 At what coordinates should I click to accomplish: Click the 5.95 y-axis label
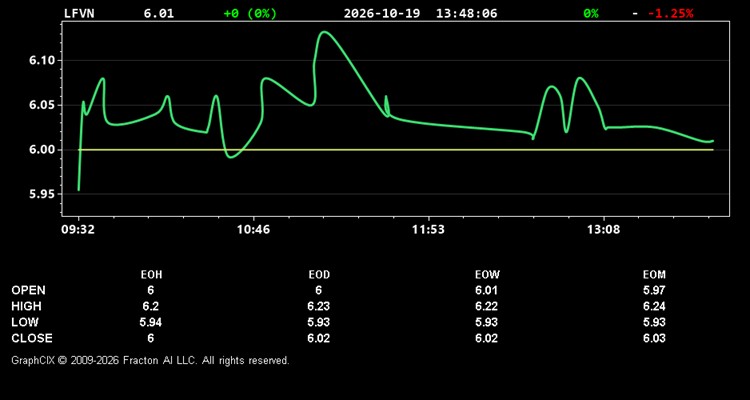click(x=41, y=194)
